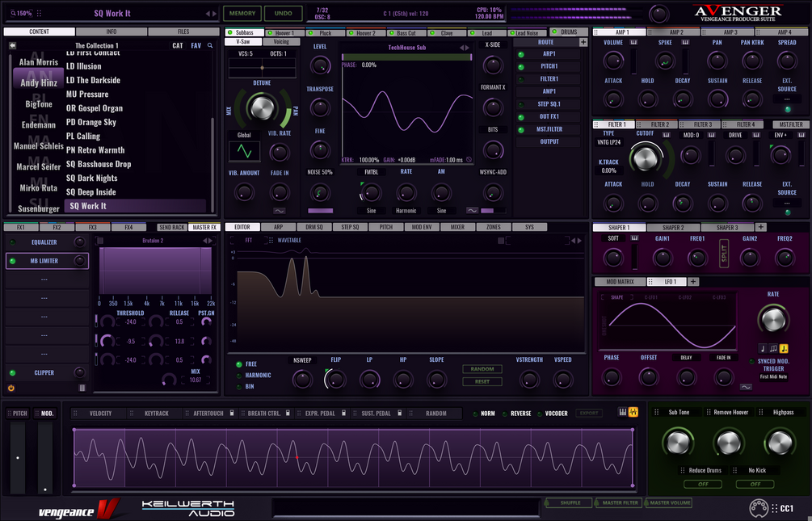The height and width of the screenshot is (521, 812).
Task: Open the Brutalon 2 preset selector
Action: coord(153,241)
